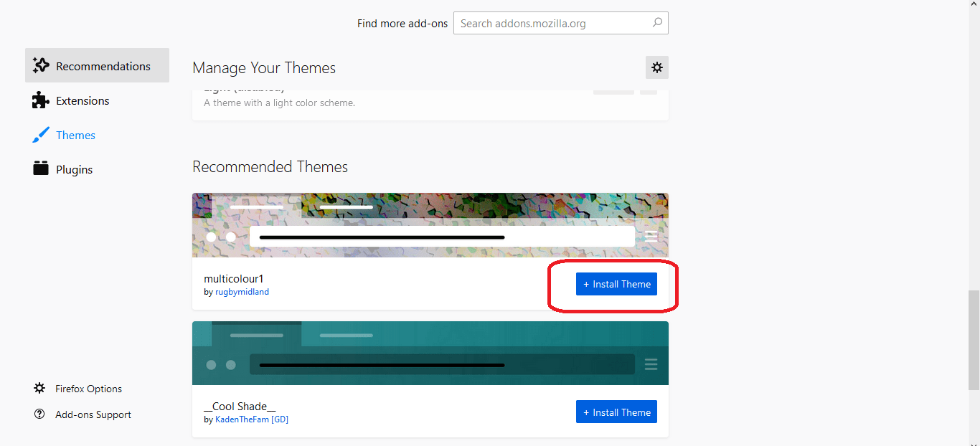
Task: Install the __Cool Shade__ theme
Action: [x=616, y=412]
